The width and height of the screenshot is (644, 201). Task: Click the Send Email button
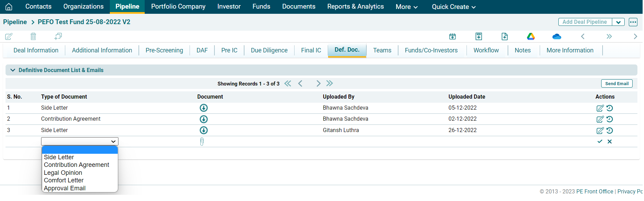pyautogui.click(x=616, y=83)
